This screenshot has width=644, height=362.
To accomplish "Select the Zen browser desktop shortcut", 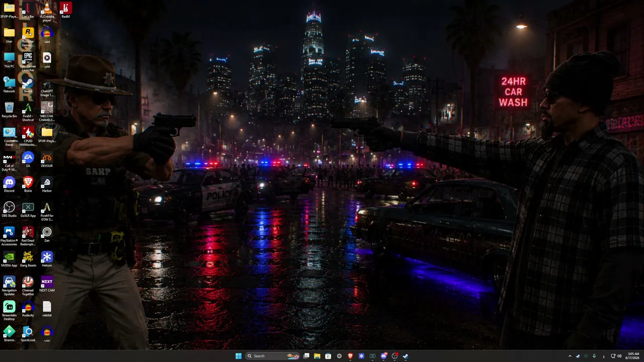I will tap(47, 234).
